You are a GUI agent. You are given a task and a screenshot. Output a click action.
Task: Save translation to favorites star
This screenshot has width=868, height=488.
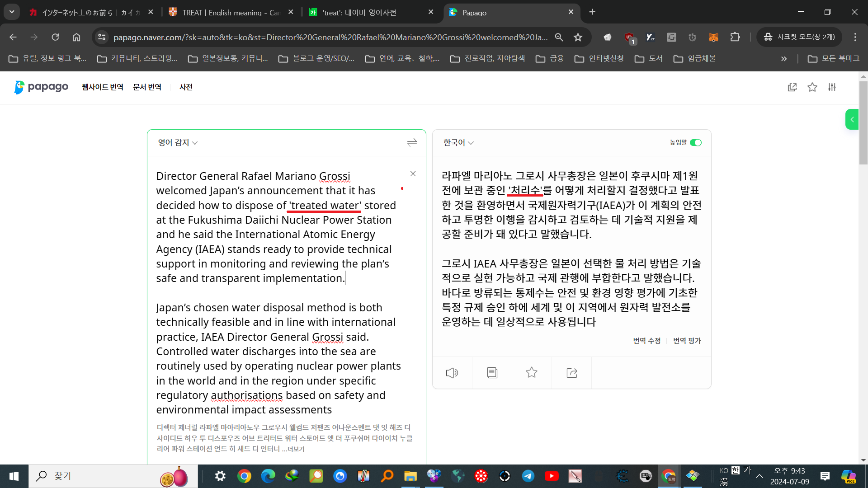click(x=532, y=373)
